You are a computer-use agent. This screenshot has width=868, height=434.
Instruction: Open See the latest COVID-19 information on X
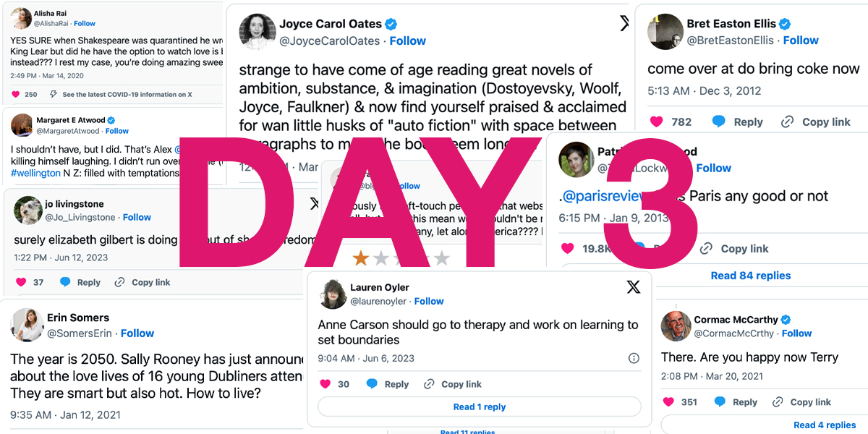(x=127, y=95)
